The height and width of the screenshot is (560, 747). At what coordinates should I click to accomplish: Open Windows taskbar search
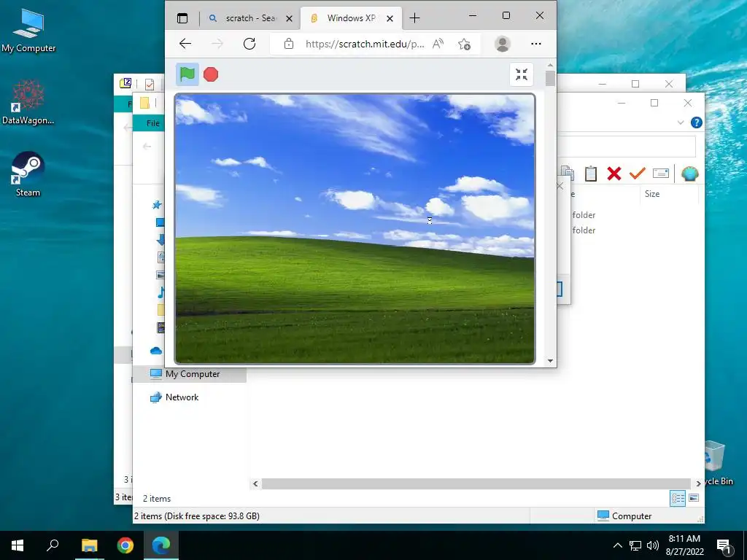pos(53,545)
